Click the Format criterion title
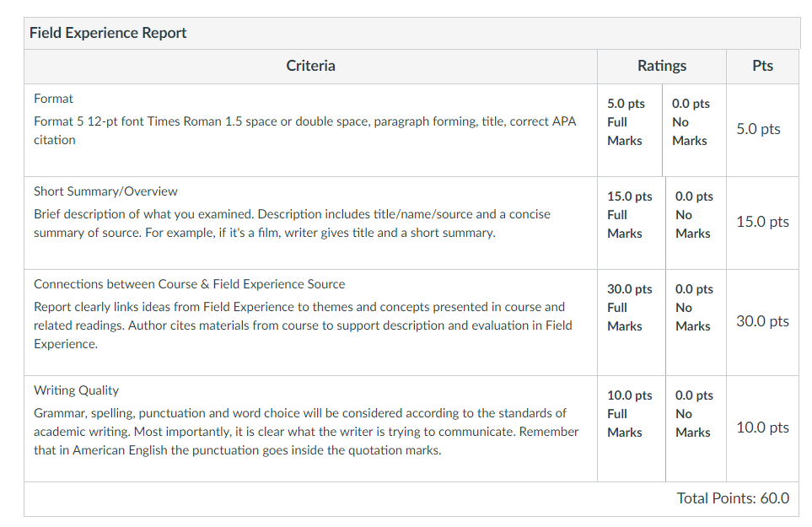 pyautogui.click(x=53, y=99)
